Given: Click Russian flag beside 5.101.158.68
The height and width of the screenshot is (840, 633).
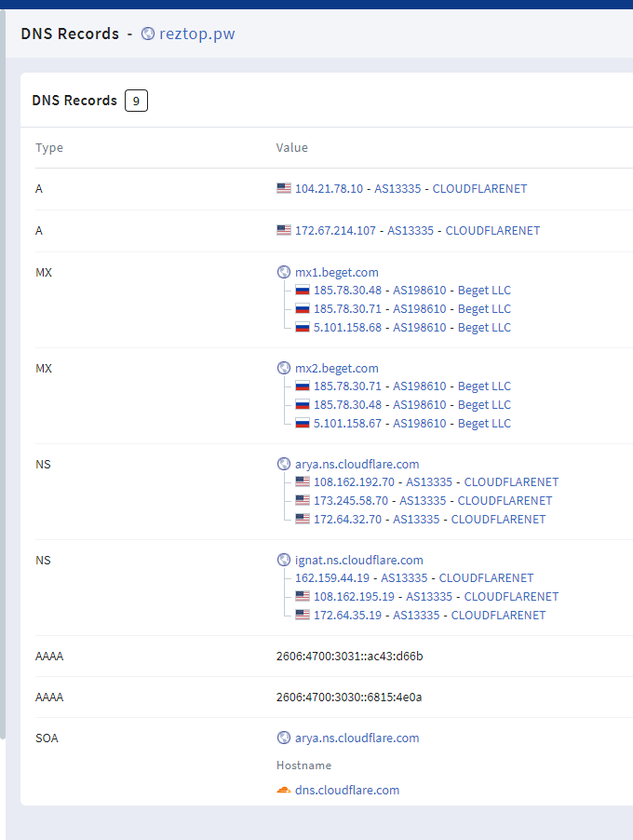Looking at the screenshot, I should point(303,327).
